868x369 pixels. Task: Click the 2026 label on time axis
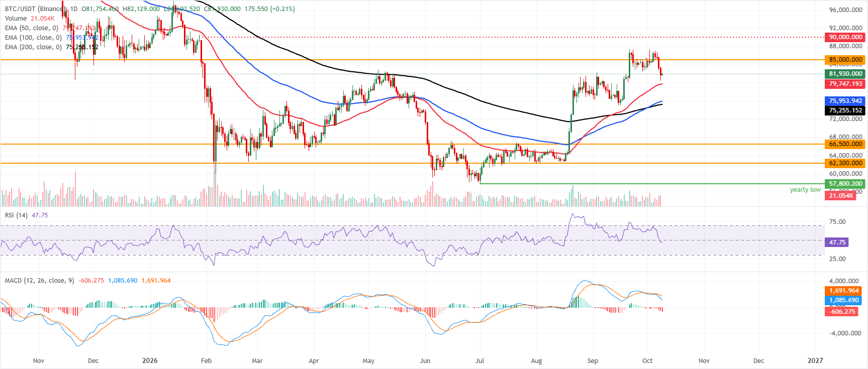pyautogui.click(x=150, y=360)
